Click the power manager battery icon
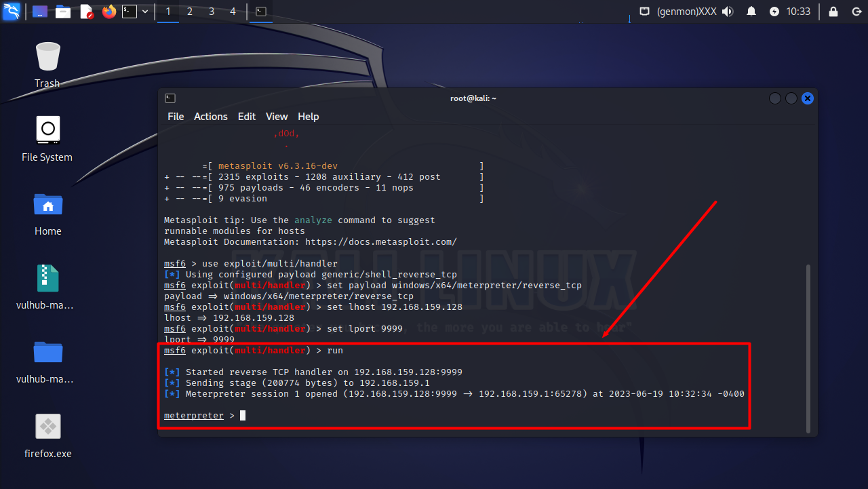 pyautogui.click(x=774, y=12)
